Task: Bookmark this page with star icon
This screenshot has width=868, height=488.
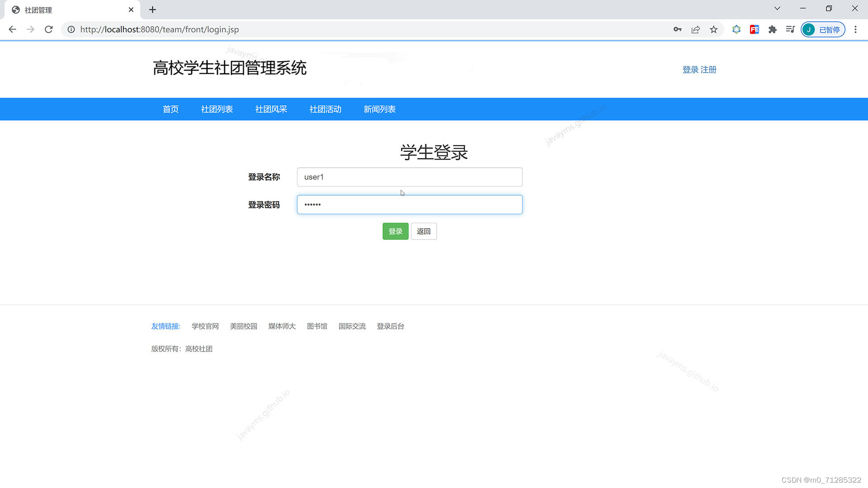Action: point(713,29)
